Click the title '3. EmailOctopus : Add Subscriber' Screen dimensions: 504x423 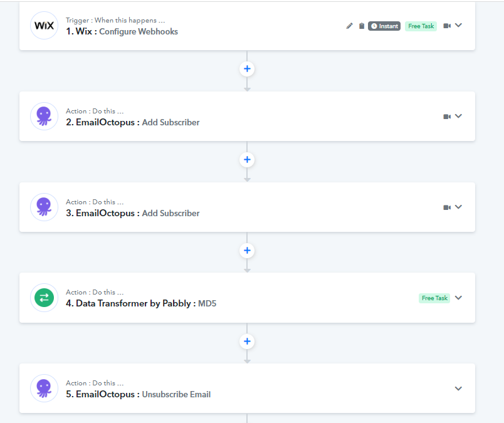(x=133, y=213)
